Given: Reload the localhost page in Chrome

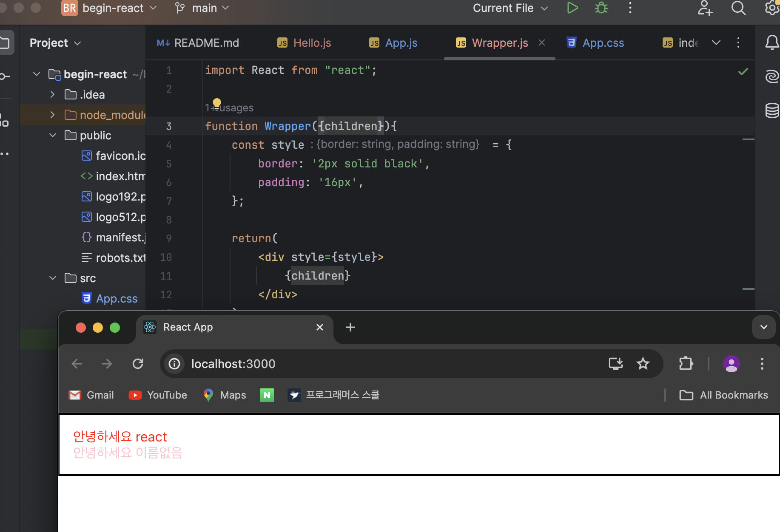Looking at the screenshot, I should [138, 364].
